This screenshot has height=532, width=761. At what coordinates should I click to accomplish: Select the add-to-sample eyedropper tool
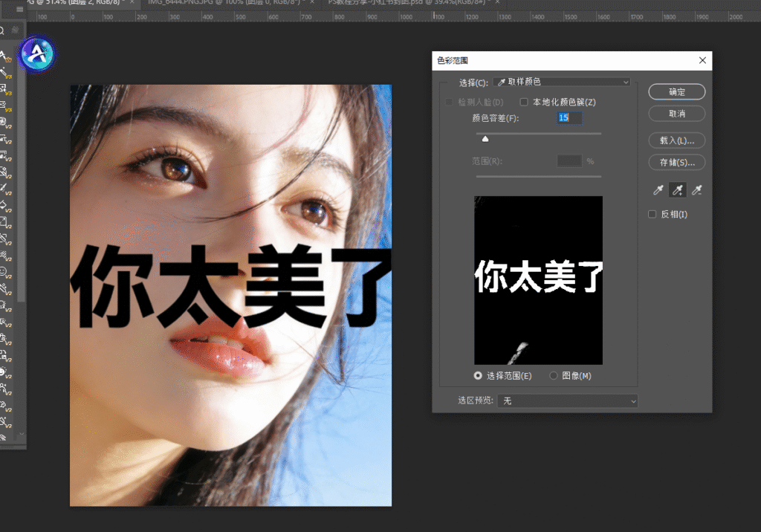677,191
